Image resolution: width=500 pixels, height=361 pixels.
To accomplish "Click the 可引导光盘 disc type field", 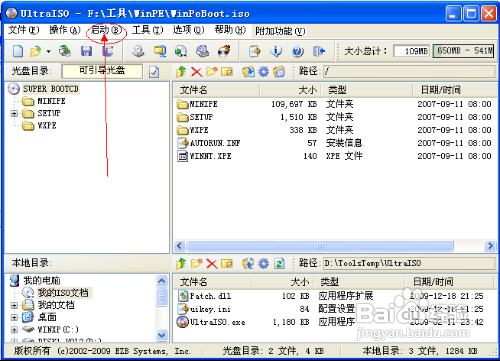I will tap(102, 71).
